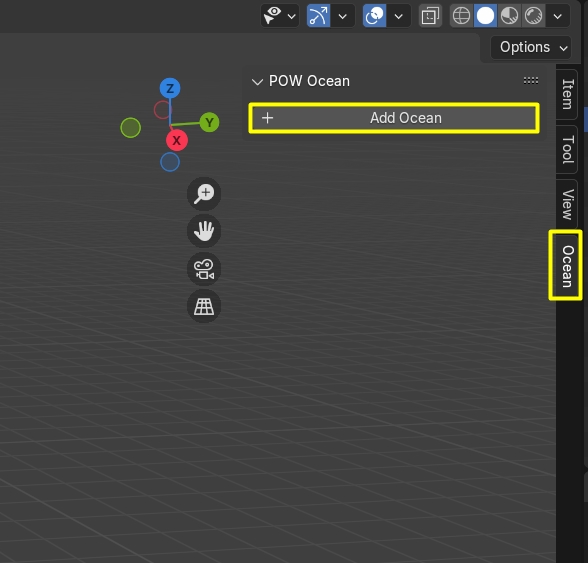The height and width of the screenshot is (563, 588).
Task: Switch to wireframe viewport shading
Action: [x=461, y=16]
